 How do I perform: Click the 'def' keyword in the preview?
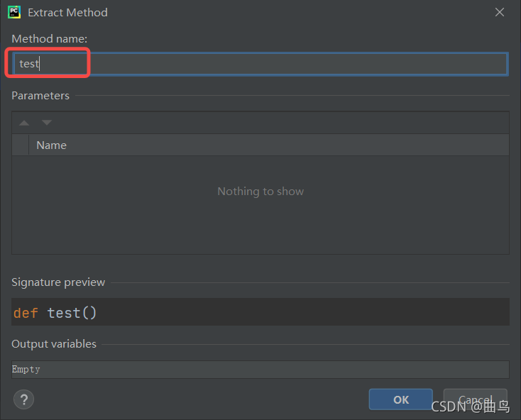click(26, 313)
